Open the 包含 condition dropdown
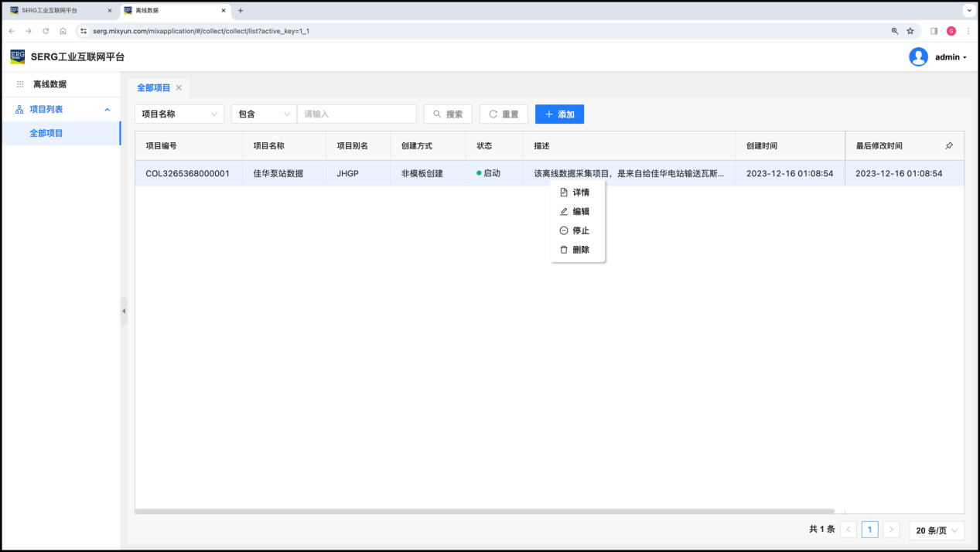This screenshot has height=552, width=980. pyautogui.click(x=264, y=114)
